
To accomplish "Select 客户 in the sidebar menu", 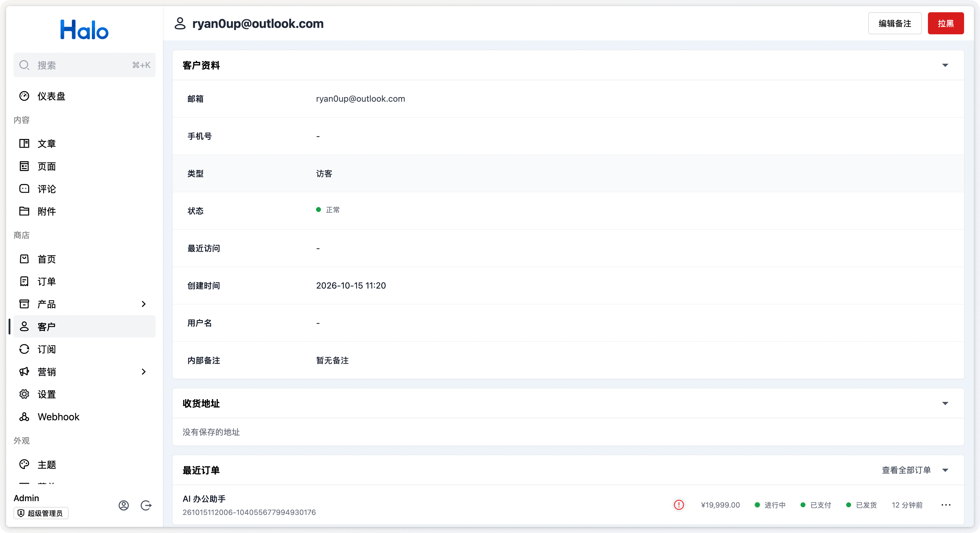I will tap(85, 327).
